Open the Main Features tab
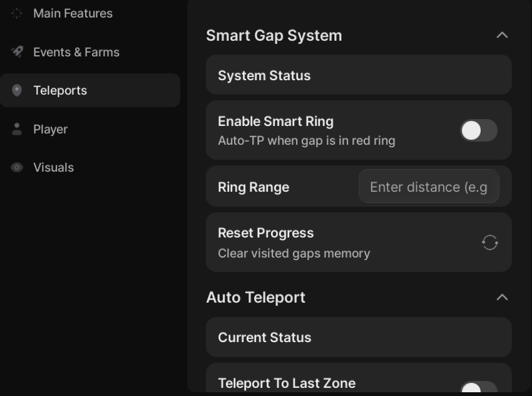532x396 pixels. (x=73, y=13)
